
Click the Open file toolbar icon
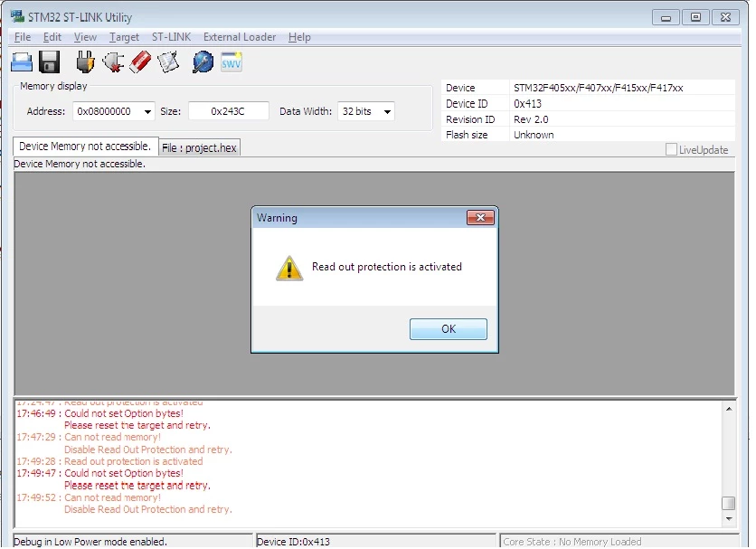click(x=22, y=62)
